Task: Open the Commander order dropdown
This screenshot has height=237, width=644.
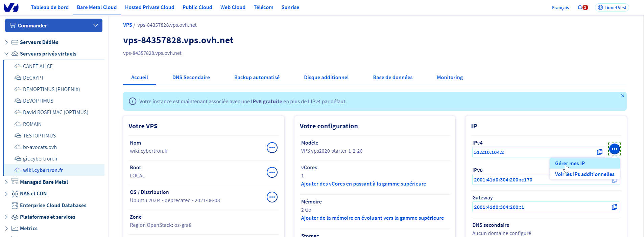Action: click(x=54, y=25)
